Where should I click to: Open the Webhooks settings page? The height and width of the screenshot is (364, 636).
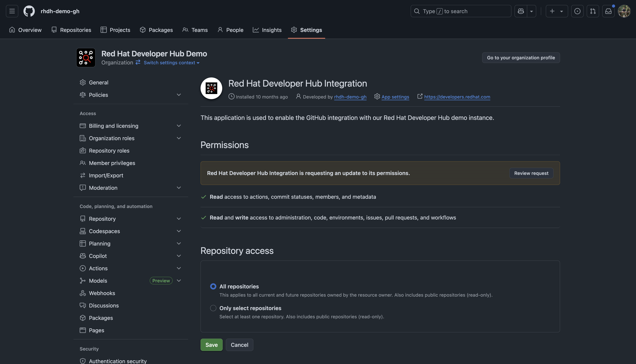coord(102,293)
